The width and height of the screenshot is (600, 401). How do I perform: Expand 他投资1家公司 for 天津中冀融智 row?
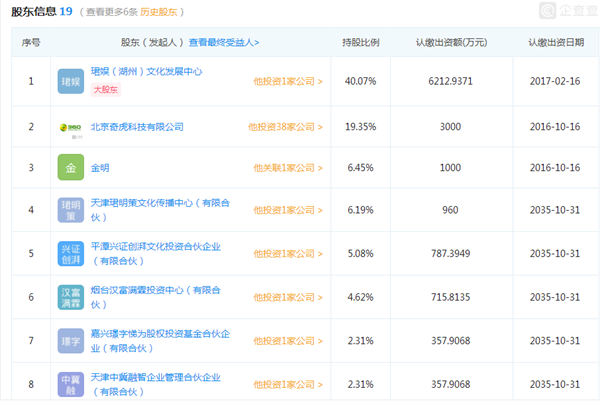288,385
